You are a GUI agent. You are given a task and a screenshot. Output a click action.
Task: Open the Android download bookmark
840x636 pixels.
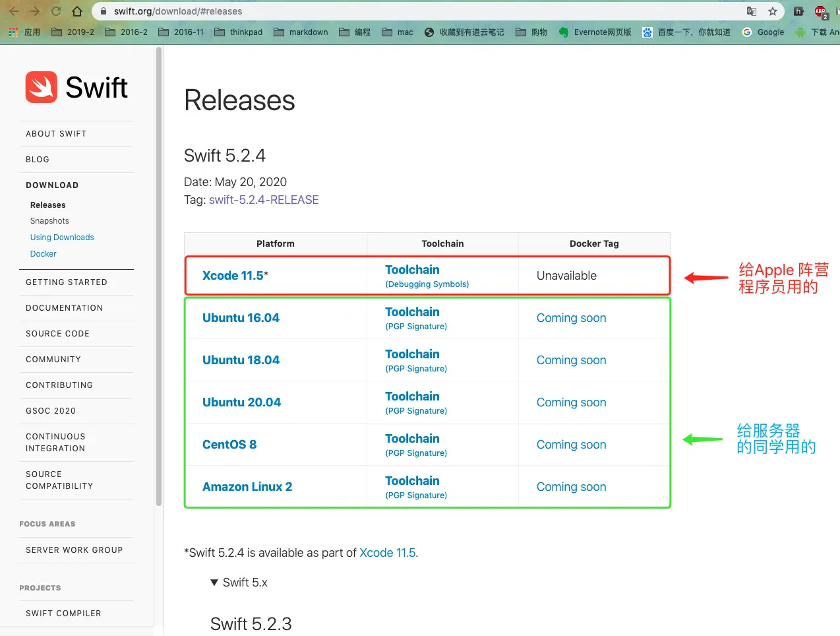[817, 32]
